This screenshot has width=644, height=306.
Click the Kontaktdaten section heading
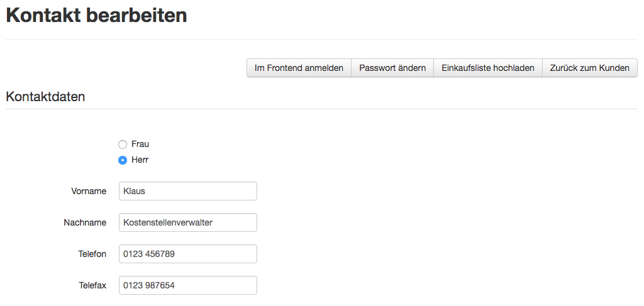(45, 97)
